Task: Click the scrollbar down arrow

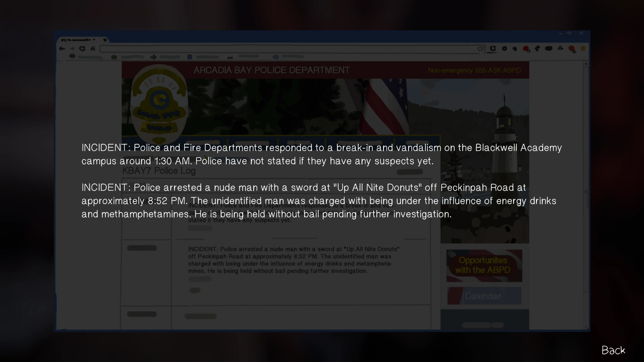Action: click(x=586, y=327)
